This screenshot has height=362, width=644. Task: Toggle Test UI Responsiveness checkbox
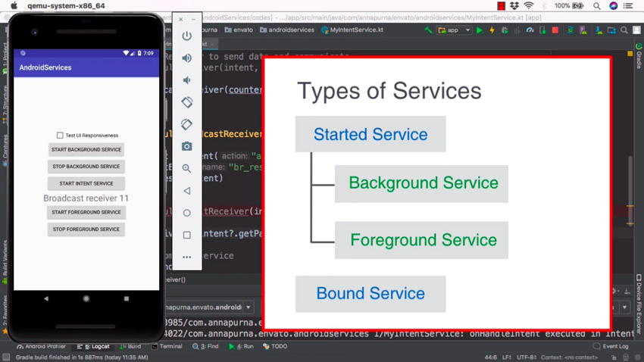(x=60, y=135)
